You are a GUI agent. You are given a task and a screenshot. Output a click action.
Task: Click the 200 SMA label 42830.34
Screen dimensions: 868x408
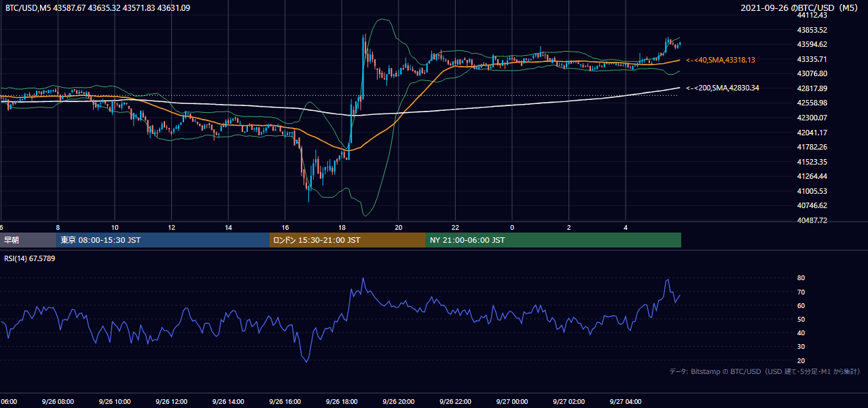pyautogui.click(x=723, y=88)
